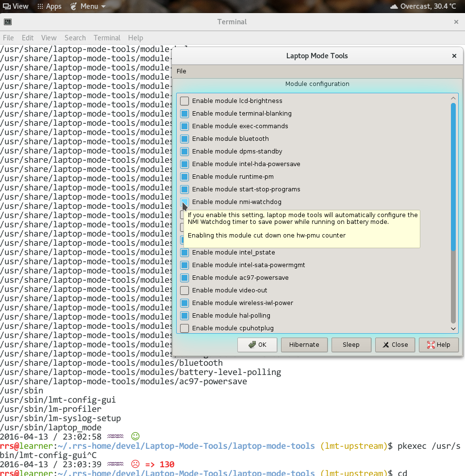Screen dimensions: 465x476
Task: Open the Menu dropdown in the top bar
Action: [90, 6]
